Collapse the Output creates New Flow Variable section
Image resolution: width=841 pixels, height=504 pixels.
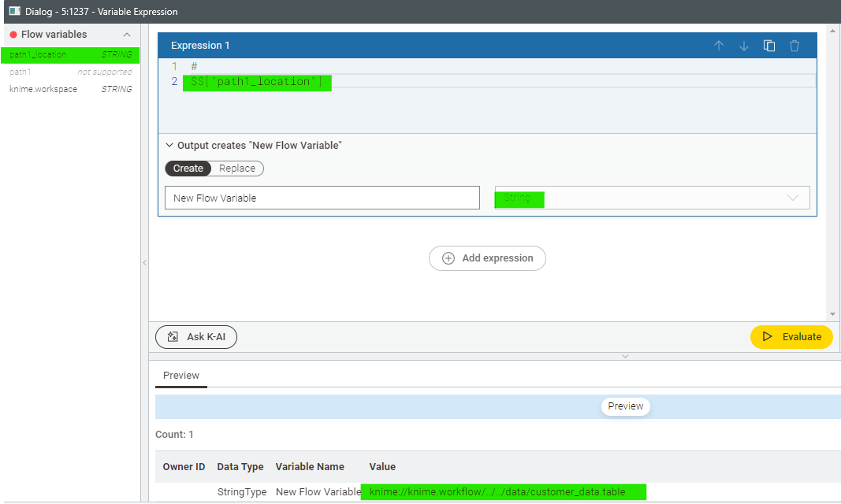(169, 146)
